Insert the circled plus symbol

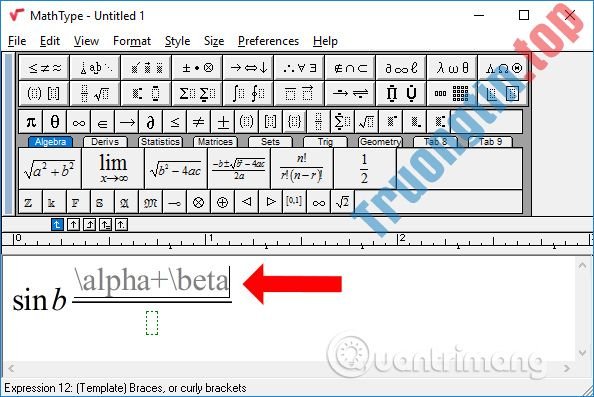(x=222, y=202)
